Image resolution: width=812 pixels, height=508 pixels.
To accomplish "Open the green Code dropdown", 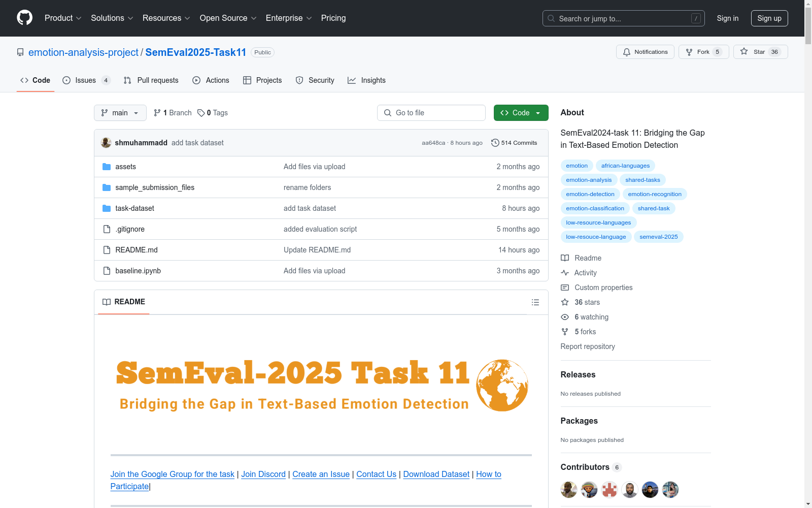I will 521,113.
